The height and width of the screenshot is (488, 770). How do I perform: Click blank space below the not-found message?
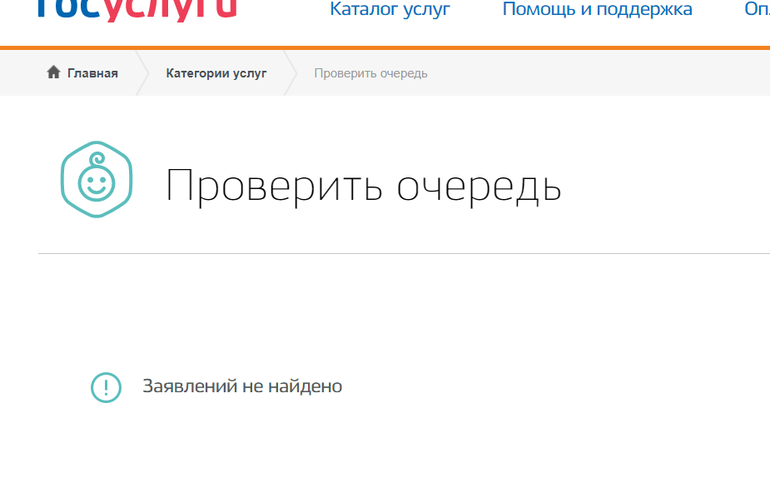point(400,450)
